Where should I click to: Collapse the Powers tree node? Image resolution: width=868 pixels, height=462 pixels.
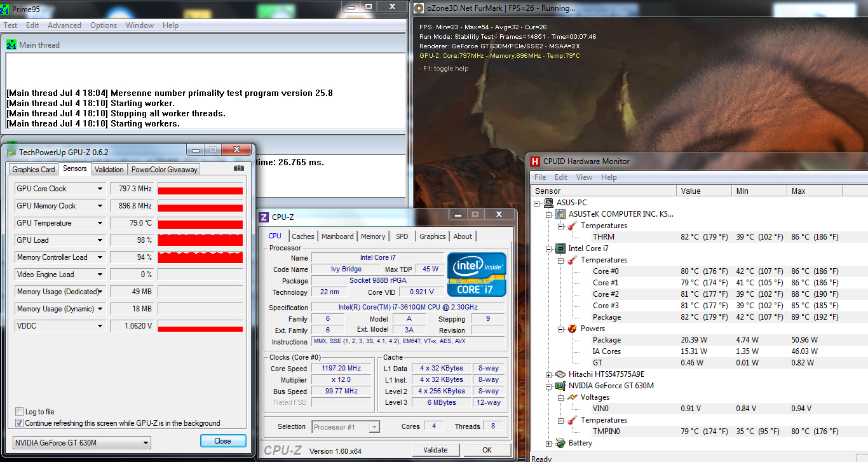[561, 329]
